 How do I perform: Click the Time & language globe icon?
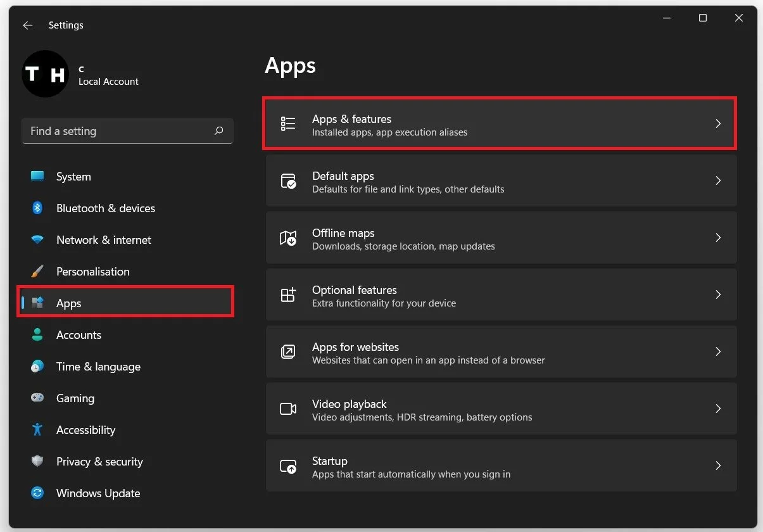[37, 367]
